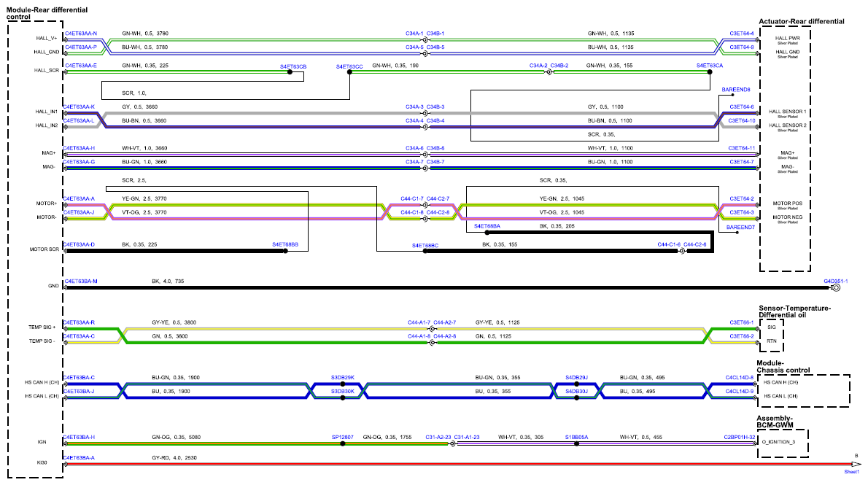Select wire label GY-RD, 4.0, 2530
The height and width of the screenshot is (485, 868).
point(174,459)
